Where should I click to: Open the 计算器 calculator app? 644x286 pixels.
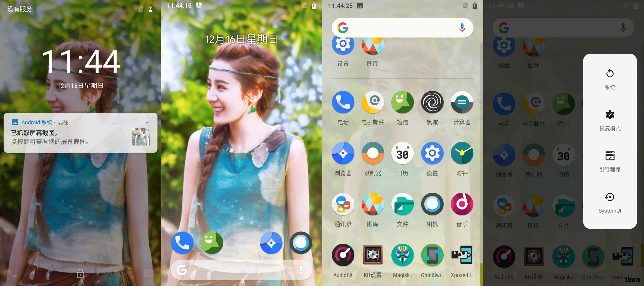point(462,102)
